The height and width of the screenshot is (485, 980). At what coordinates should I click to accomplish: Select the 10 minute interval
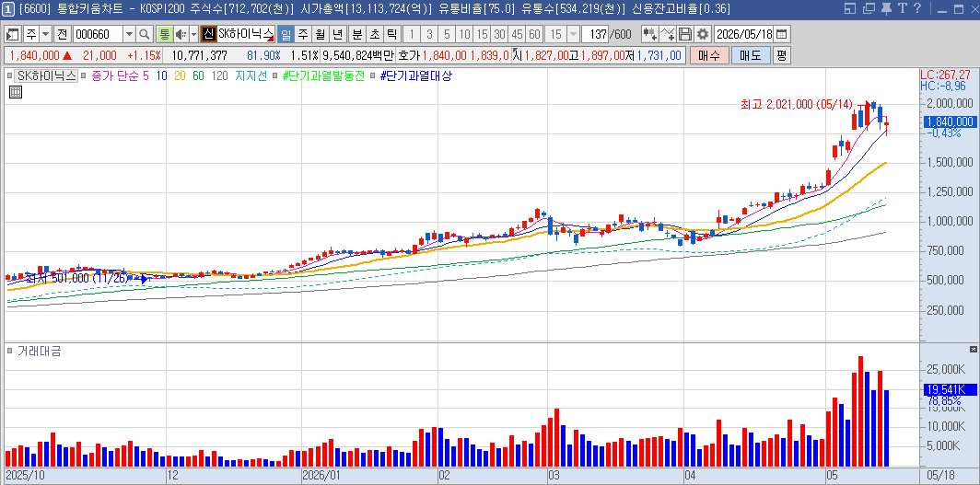point(464,34)
